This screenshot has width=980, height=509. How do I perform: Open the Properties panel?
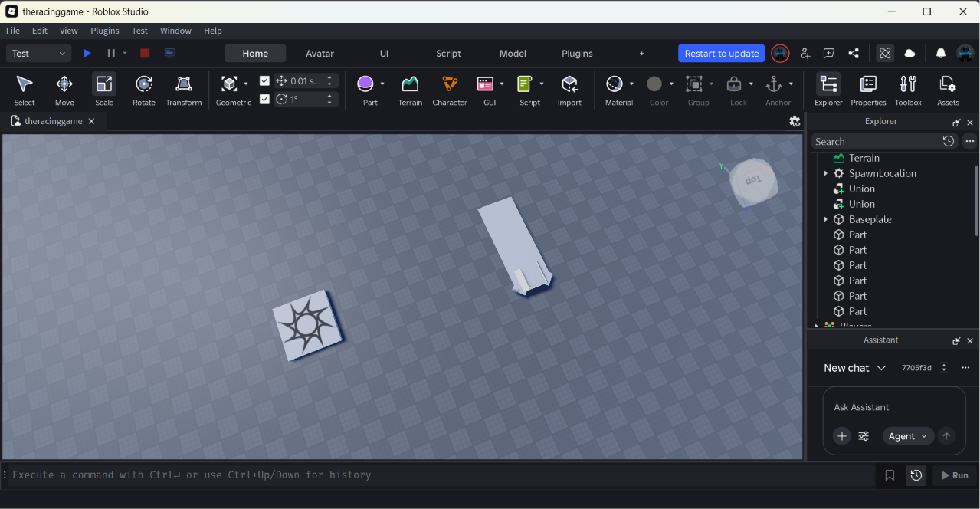pyautogui.click(x=868, y=90)
